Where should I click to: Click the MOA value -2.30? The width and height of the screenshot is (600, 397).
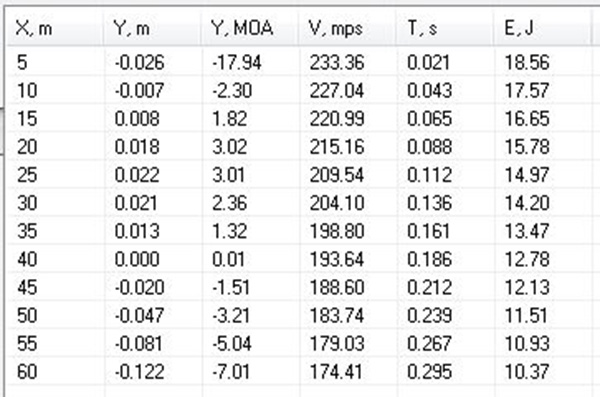232,90
